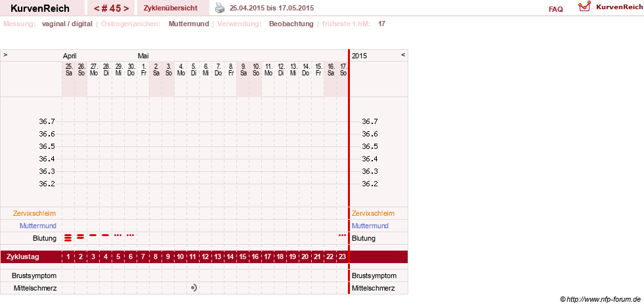The image size is (644, 307).
Task: Click the Mittelschmerz symbol on cycle day 11
Action: (x=194, y=288)
